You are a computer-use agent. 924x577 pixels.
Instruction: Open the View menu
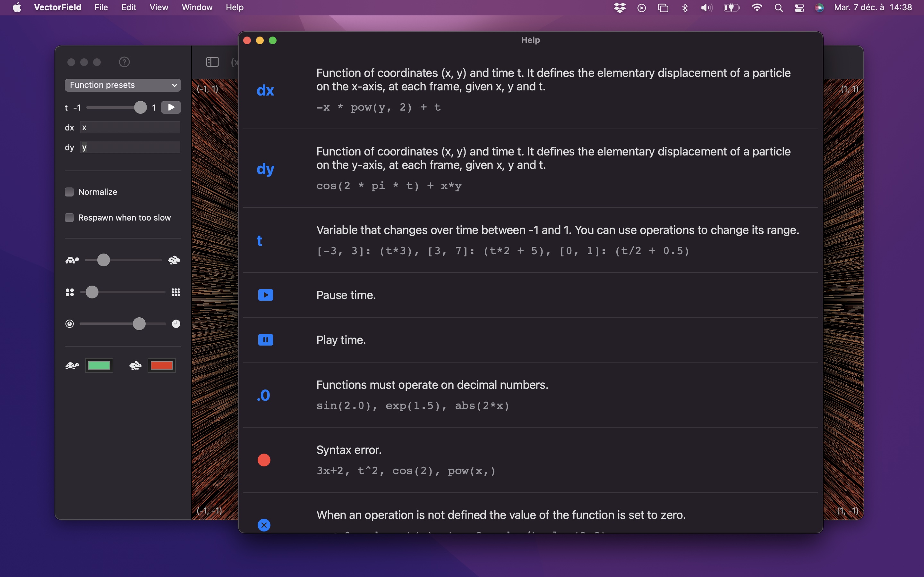[x=158, y=8]
